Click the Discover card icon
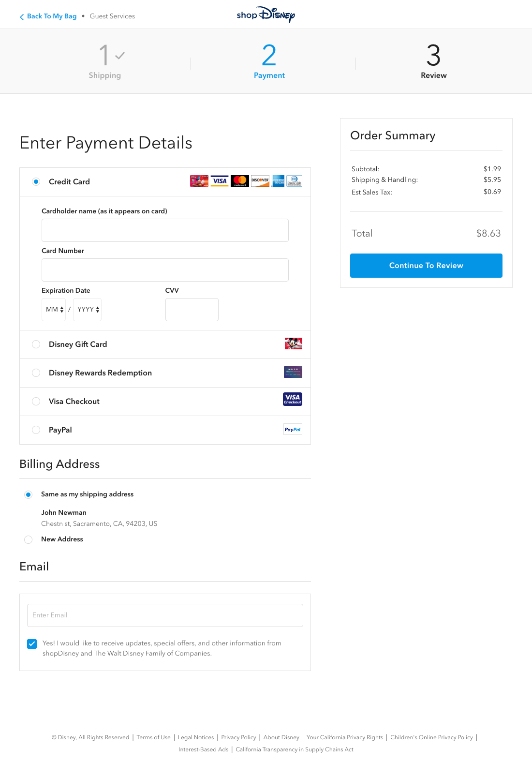The width and height of the screenshot is (532, 777). point(260,181)
